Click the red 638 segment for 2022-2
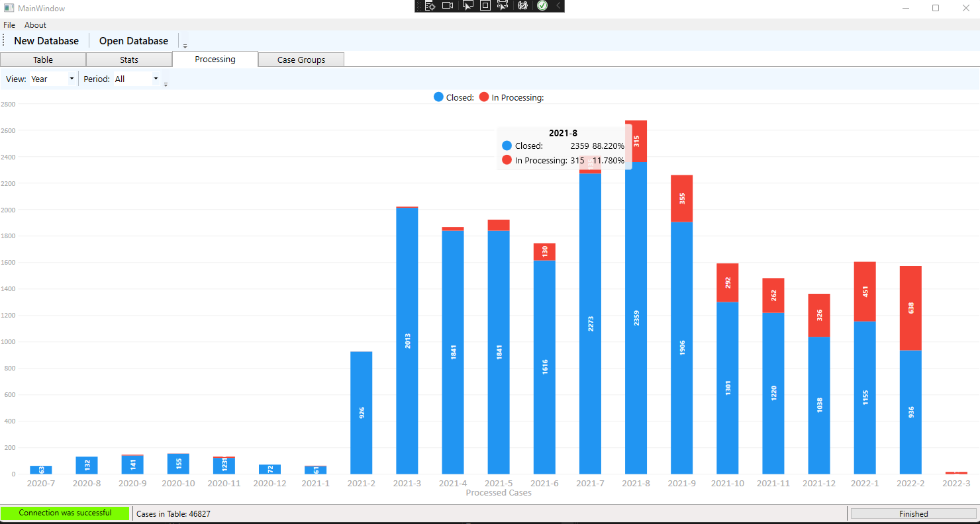The height and width of the screenshot is (524, 980). (x=910, y=308)
